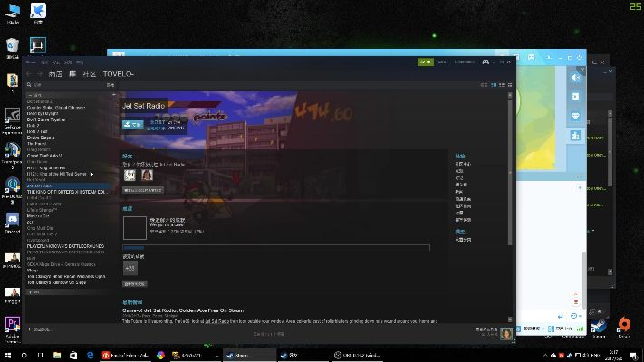Open the second friend's avatar thumbnail
Screen dimensions: 644x362
[x=147, y=176]
